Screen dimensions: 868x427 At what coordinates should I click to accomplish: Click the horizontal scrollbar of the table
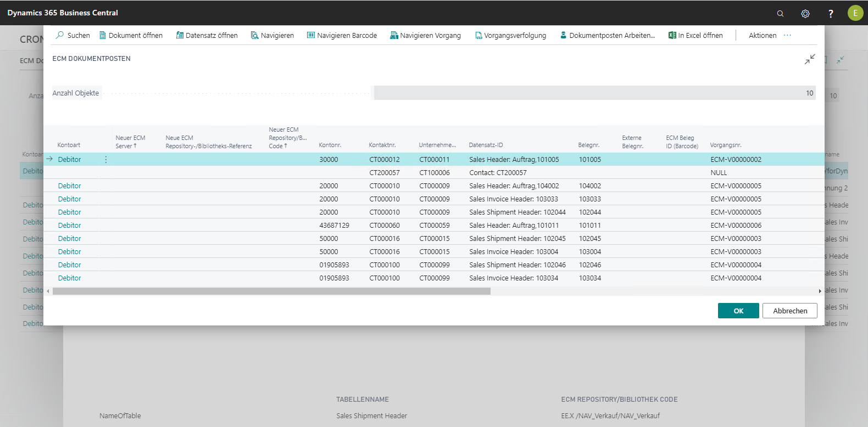pos(271,291)
